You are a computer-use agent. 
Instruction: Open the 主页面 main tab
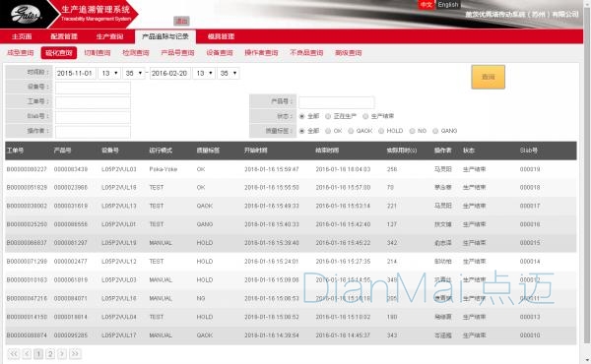click(22, 36)
